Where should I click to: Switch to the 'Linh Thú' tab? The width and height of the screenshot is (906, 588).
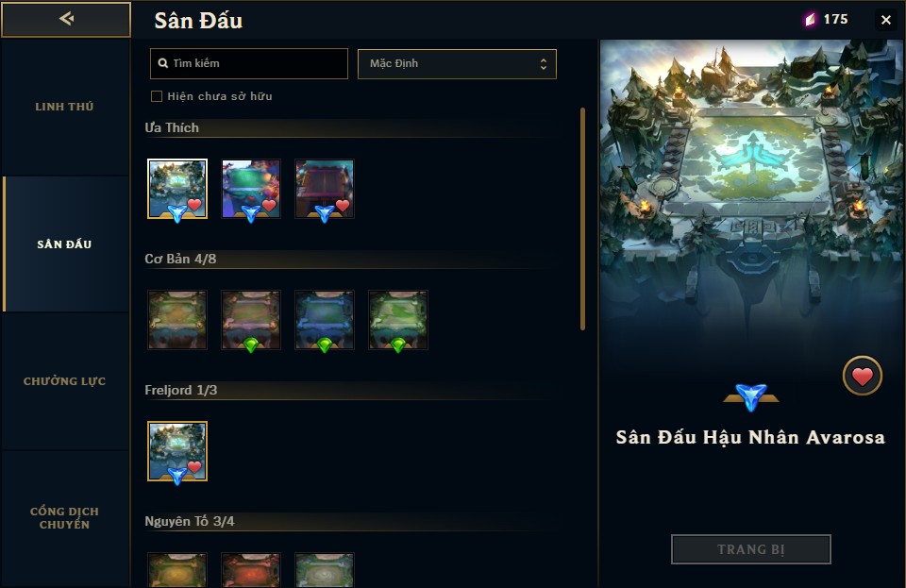coord(65,107)
